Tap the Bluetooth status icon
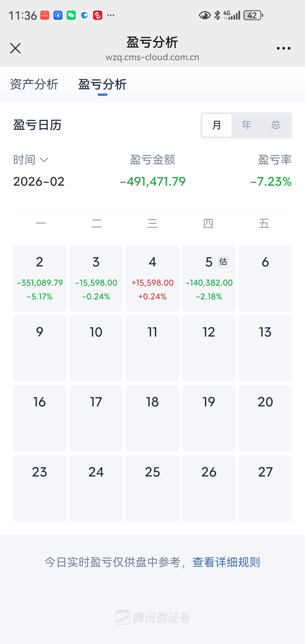305x644 pixels. coord(217,15)
